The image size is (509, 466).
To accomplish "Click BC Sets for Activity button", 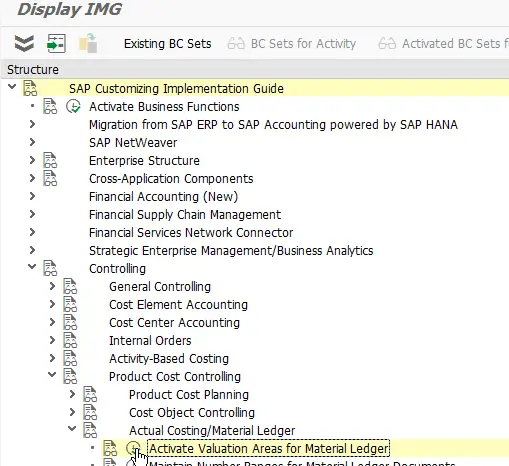I will [x=292, y=44].
